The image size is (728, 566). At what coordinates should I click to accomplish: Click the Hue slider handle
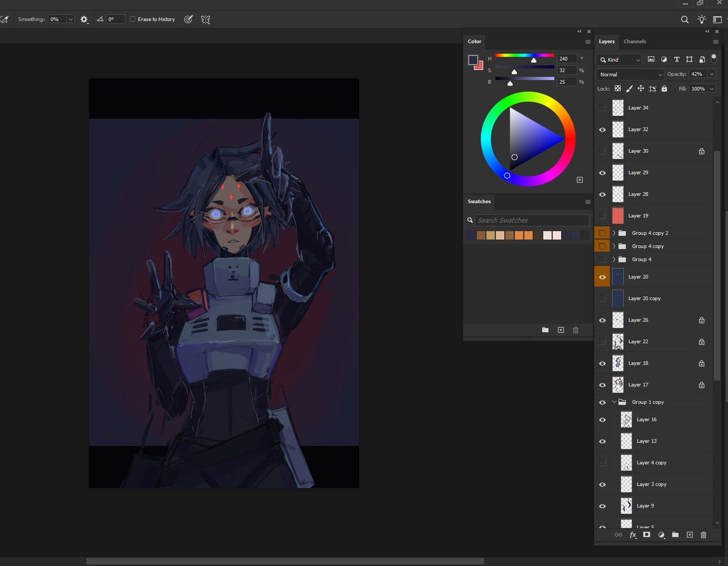(x=534, y=60)
